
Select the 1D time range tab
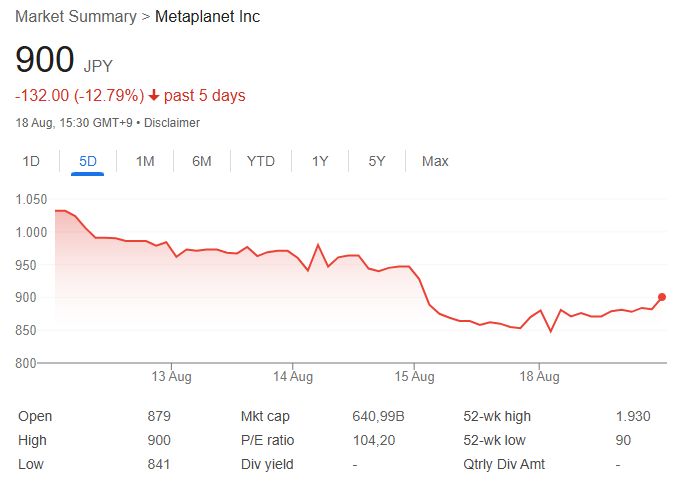click(x=31, y=161)
